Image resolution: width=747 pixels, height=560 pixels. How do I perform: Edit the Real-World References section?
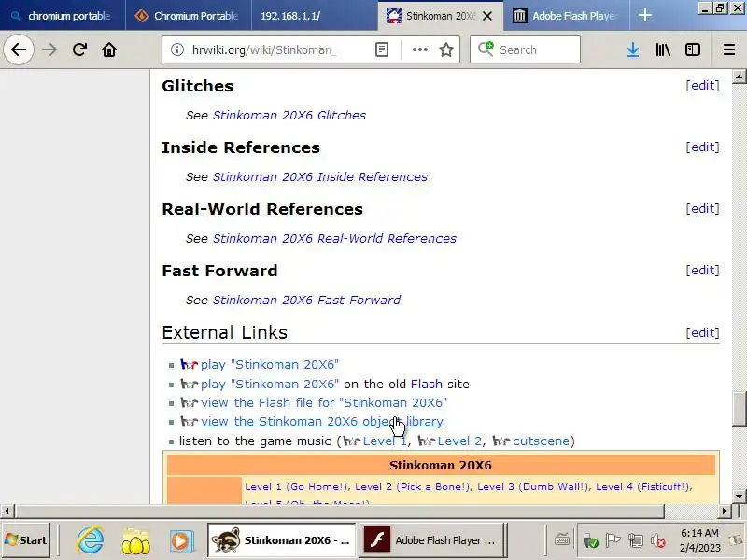703,208
